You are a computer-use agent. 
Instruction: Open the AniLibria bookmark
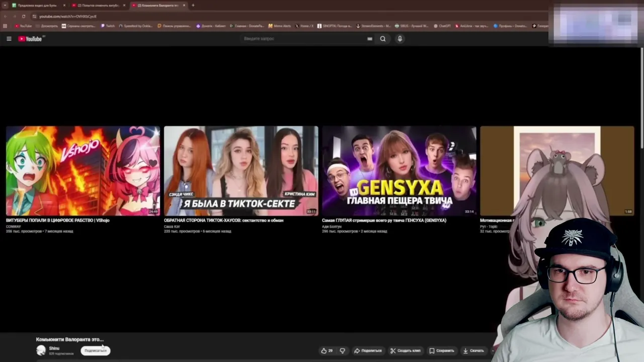pos(472,26)
